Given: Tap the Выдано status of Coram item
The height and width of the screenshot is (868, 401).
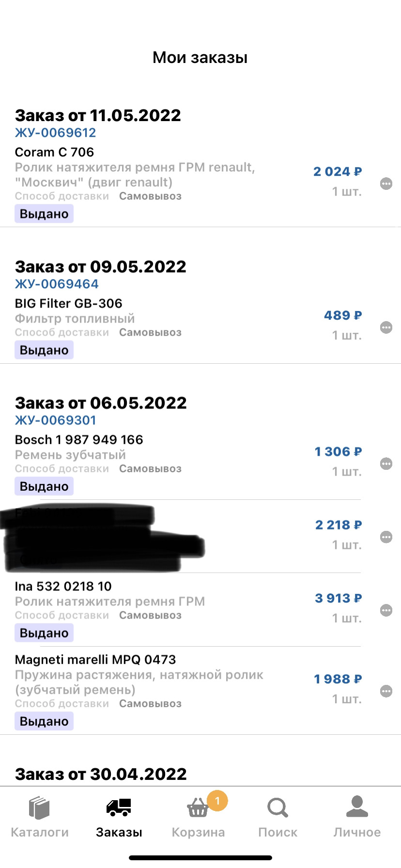Looking at the screenshot, I should coord(44,214).
